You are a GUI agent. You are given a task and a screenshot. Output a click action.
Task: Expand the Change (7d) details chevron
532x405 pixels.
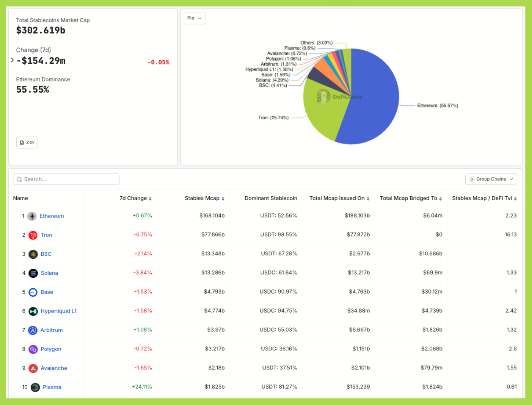coord(12,60)
